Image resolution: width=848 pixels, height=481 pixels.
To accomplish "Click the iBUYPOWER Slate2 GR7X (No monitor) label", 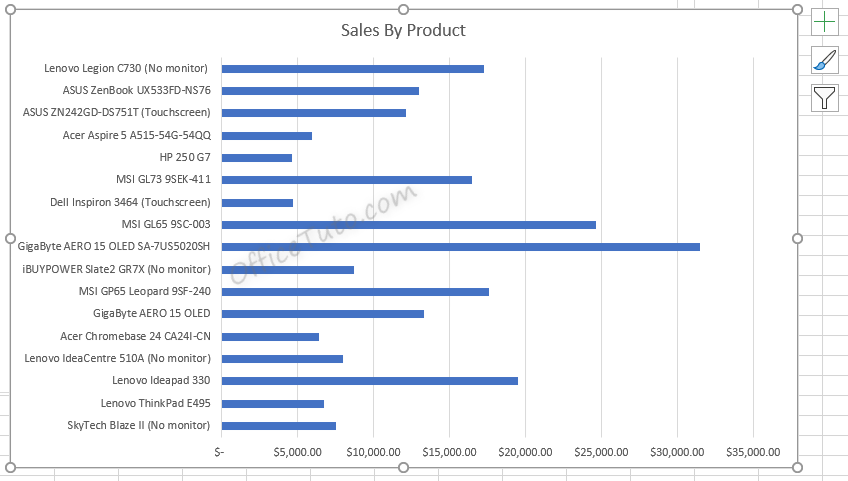I will (117, 269).
